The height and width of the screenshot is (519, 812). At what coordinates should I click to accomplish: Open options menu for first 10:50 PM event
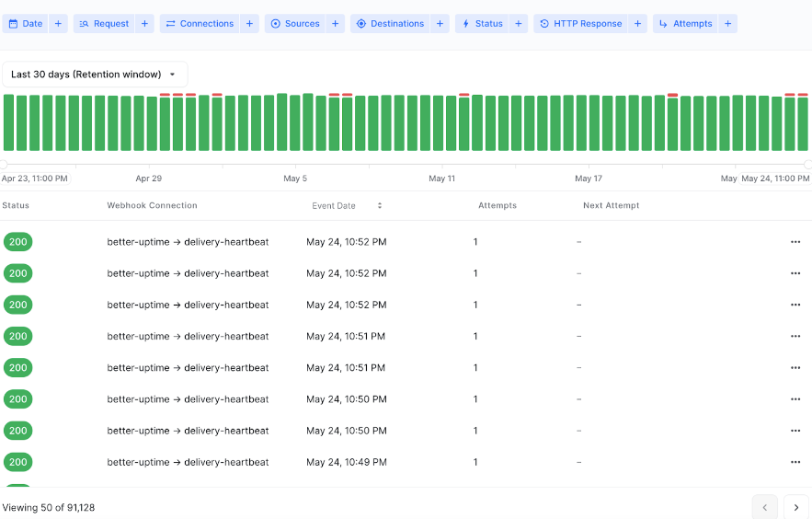point(795,399)
